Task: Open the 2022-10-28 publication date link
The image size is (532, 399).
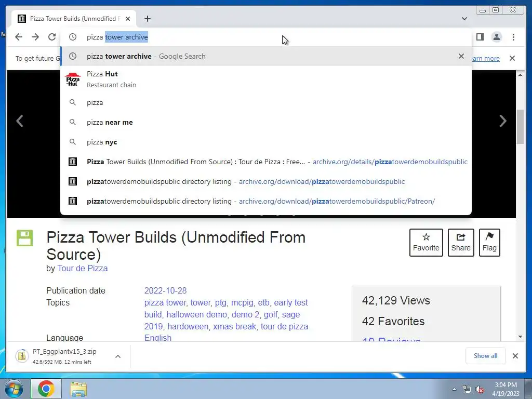Action: (x=165, y=291)
